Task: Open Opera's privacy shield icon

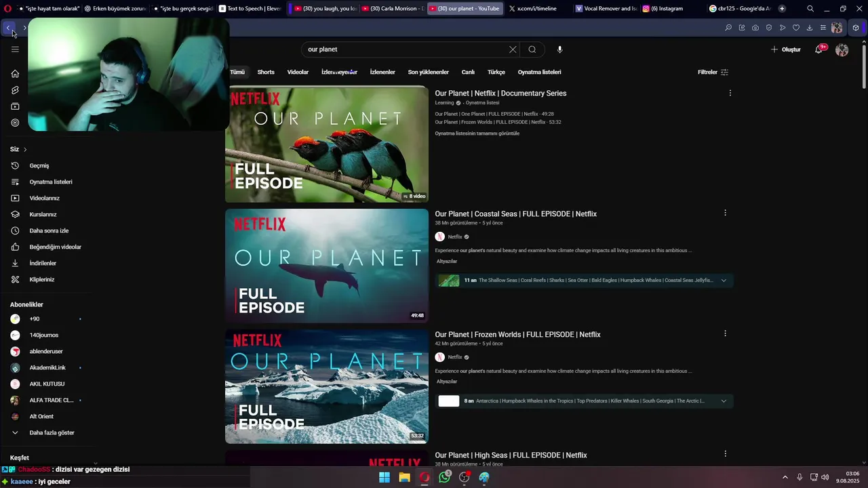Action: coord(769,28)
